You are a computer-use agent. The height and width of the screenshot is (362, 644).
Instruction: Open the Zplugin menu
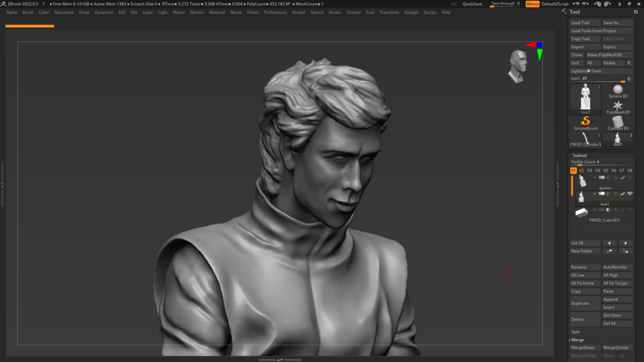(411, 12)
